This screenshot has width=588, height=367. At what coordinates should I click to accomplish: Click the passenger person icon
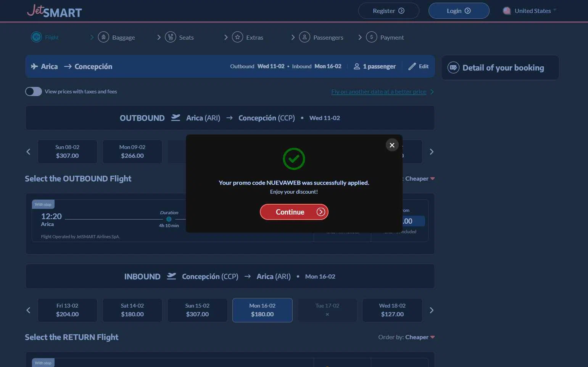pos(357,66)
